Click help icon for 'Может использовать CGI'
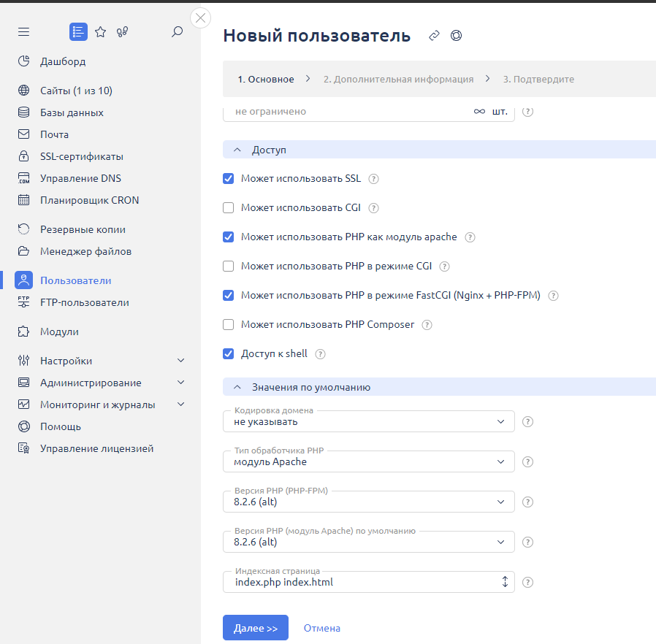This screenshot has height=644, width=656. click(x=373, y=208)
